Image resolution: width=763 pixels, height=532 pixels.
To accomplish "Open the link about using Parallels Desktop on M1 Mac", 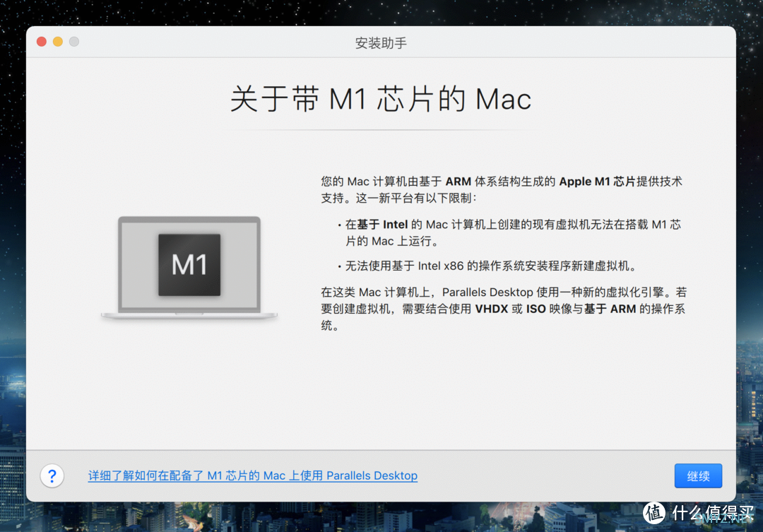I will 252,475.
